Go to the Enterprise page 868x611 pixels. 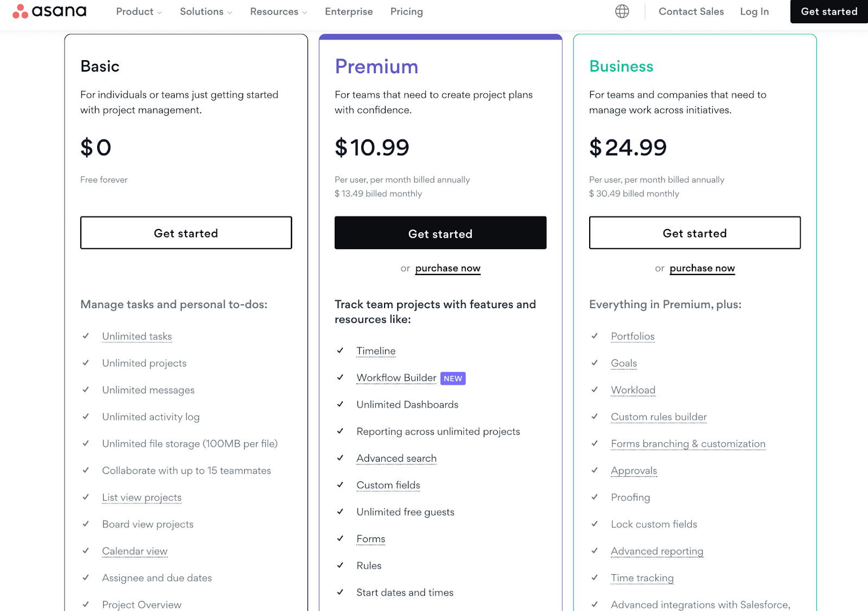pos(349,11)
